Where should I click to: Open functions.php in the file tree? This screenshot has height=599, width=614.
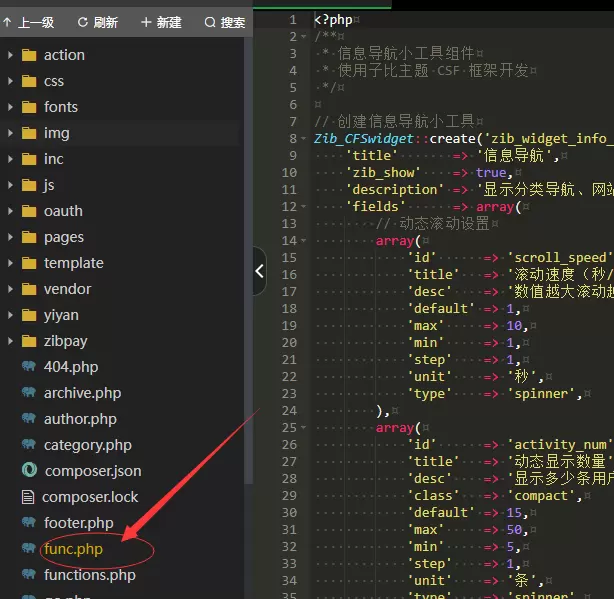click(90, 575)
